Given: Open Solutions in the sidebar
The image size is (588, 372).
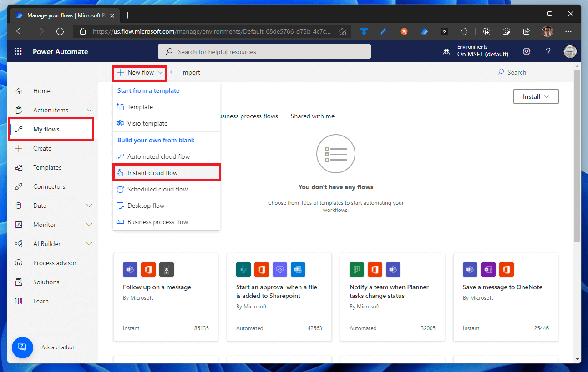Looking at the screenshot, I should pos(53,282).
